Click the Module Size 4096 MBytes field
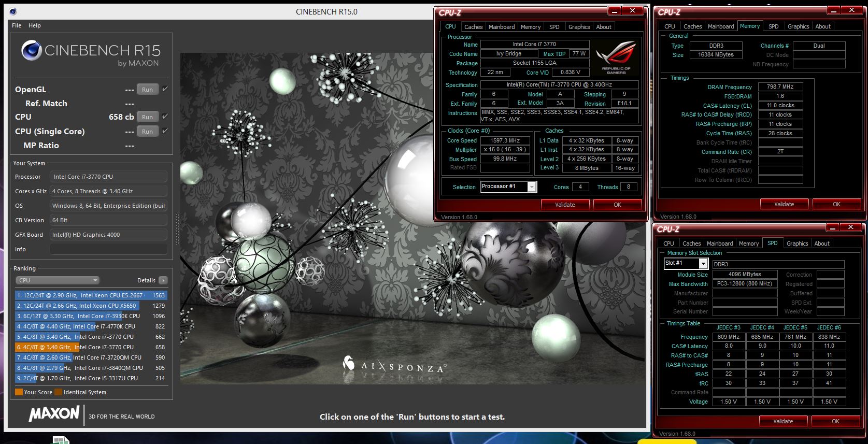This screenshot has height=444, width=868. [745, 274]
